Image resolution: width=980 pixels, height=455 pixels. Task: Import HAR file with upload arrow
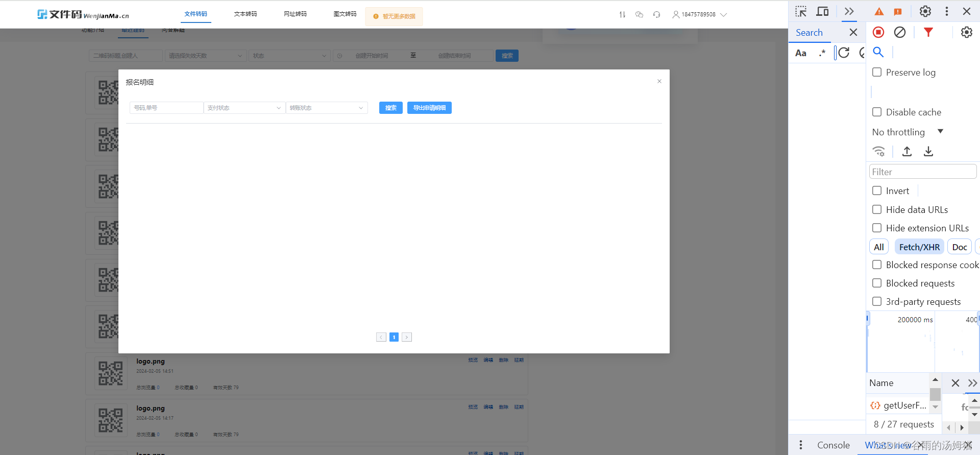pos(907,151)
